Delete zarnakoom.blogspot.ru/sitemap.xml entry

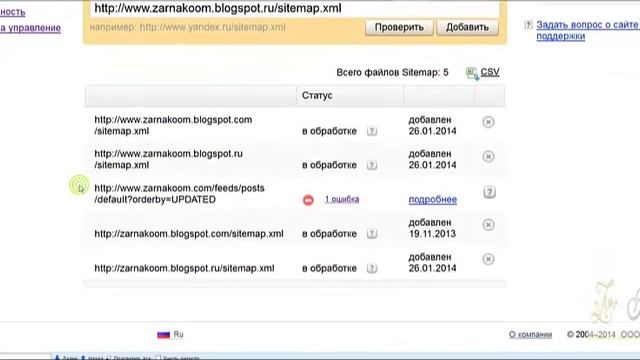pos(488,259)
